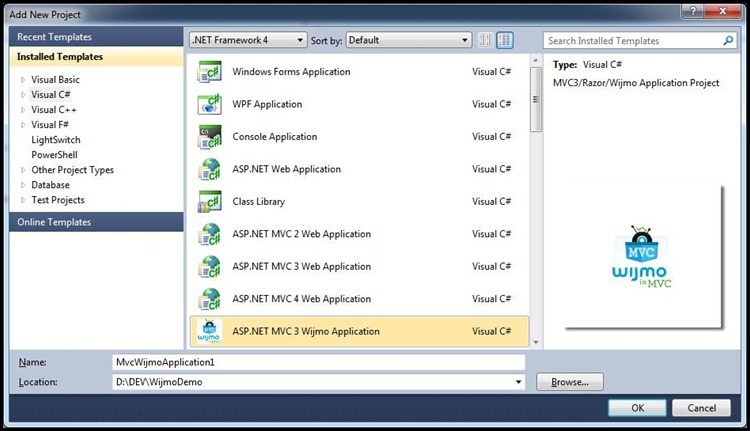This screenshot has height=431, width=750.
Task: Select "Console Application" template text
Action: click(275, 137)
